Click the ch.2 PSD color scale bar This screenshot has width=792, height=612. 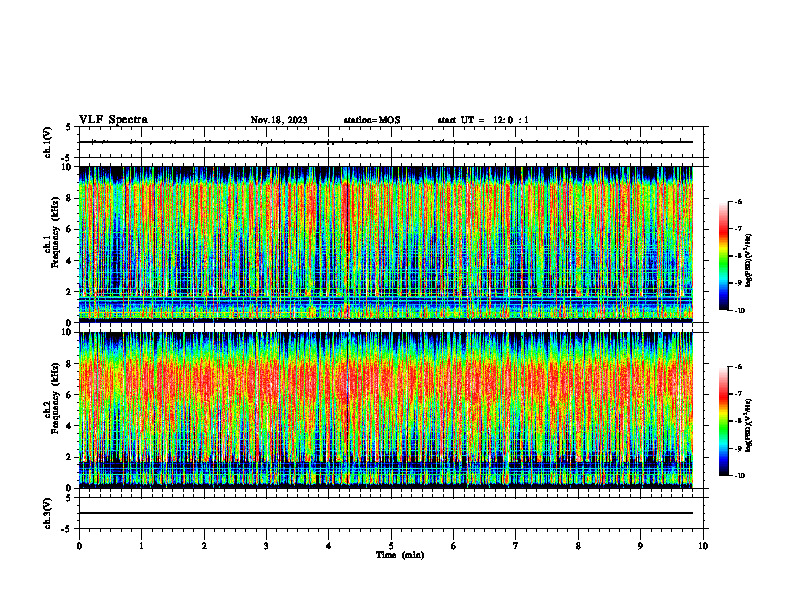[723, 421]
